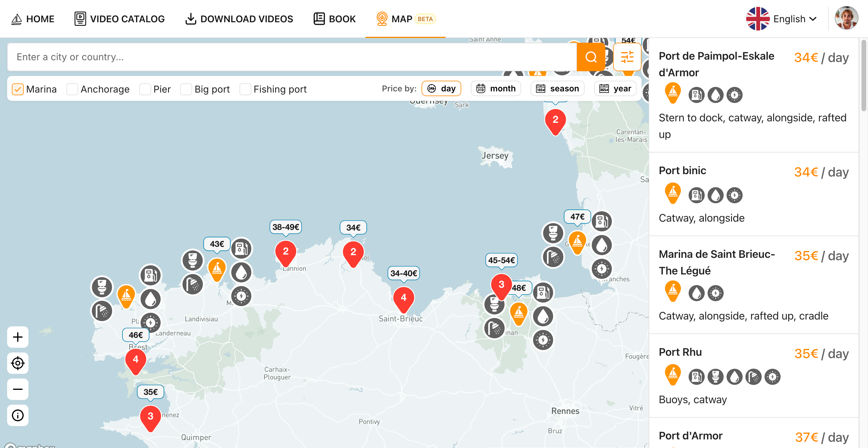The image size is (868, 448).
Task: Select the MAP beta tab
Action: point(405,19)
